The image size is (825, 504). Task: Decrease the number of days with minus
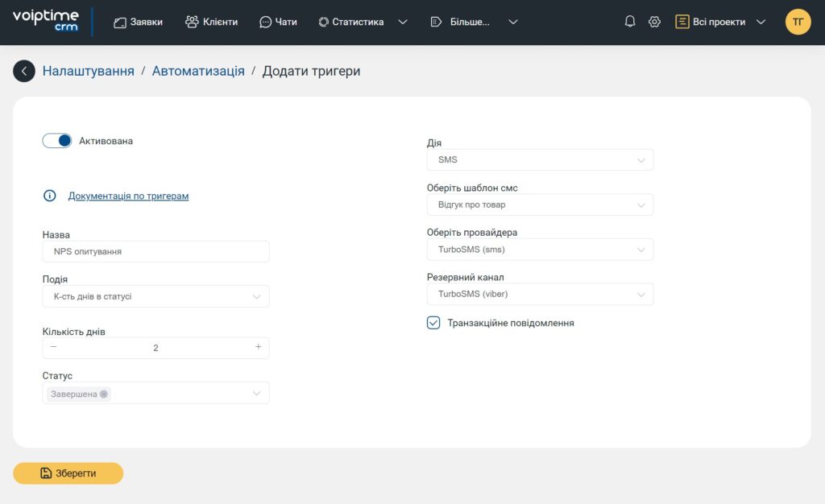[53, 347]
